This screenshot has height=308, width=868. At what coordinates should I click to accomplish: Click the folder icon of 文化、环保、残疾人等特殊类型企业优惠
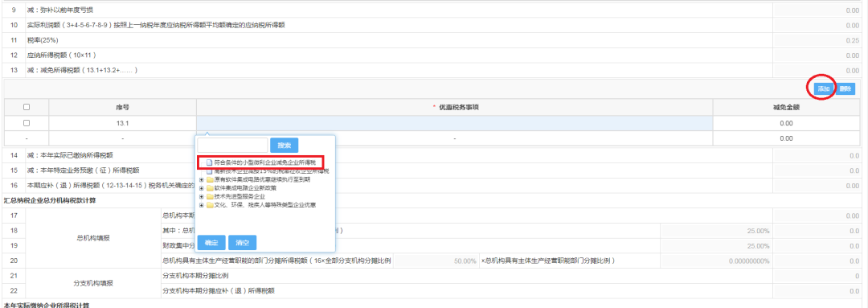(x=210, y=205)
